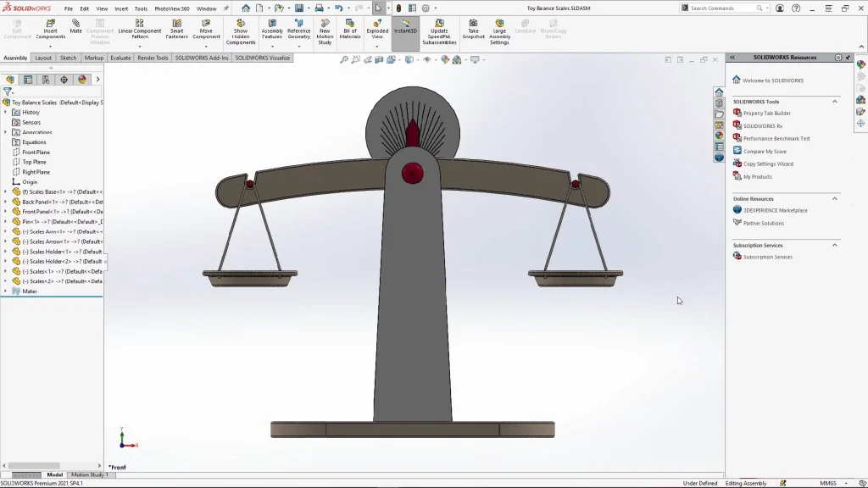
Task: Collapse the SOLIDWORKS Tools section
Action: click(x=834, y=102)
